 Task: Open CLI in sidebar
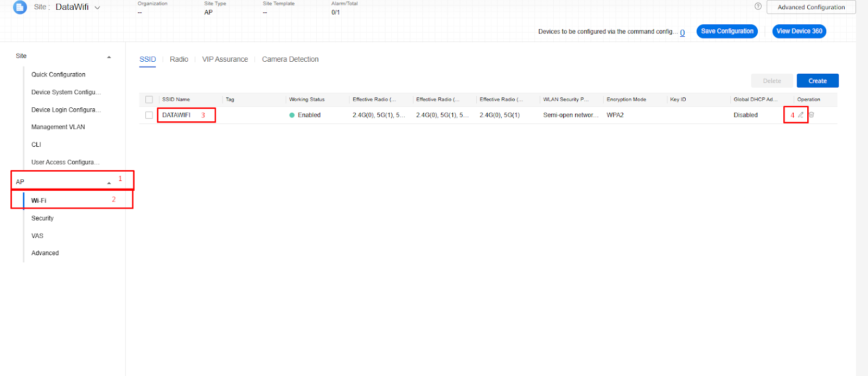pyautogui.click(x=36, y=145)
